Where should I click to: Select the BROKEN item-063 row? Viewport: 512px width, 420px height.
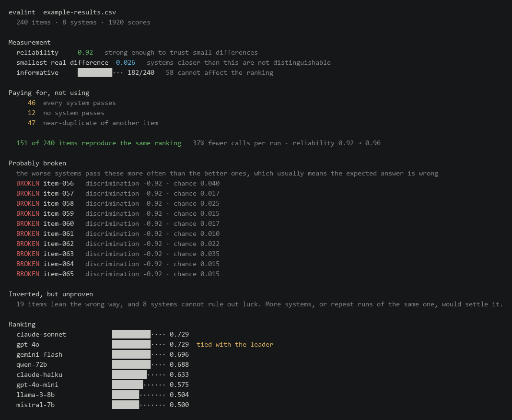(x=118, y=254)
